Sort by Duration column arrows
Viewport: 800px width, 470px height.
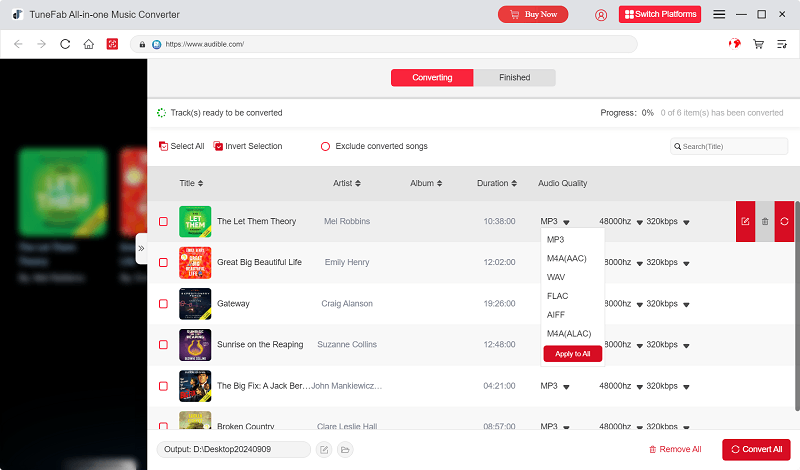514,183
